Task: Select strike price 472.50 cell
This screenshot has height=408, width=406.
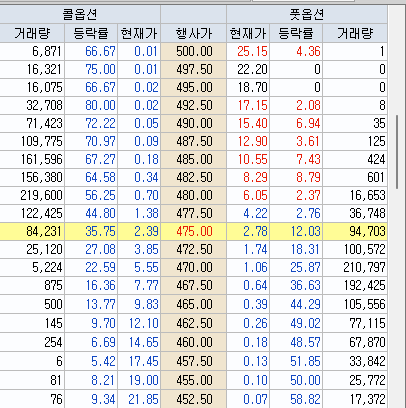Action: (194, 250)
